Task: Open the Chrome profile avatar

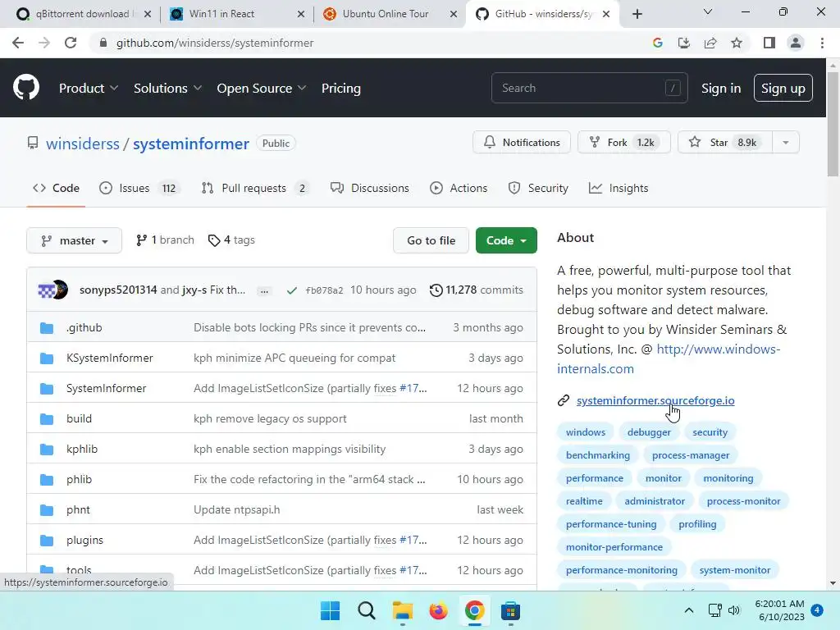Action: point(796,43)
